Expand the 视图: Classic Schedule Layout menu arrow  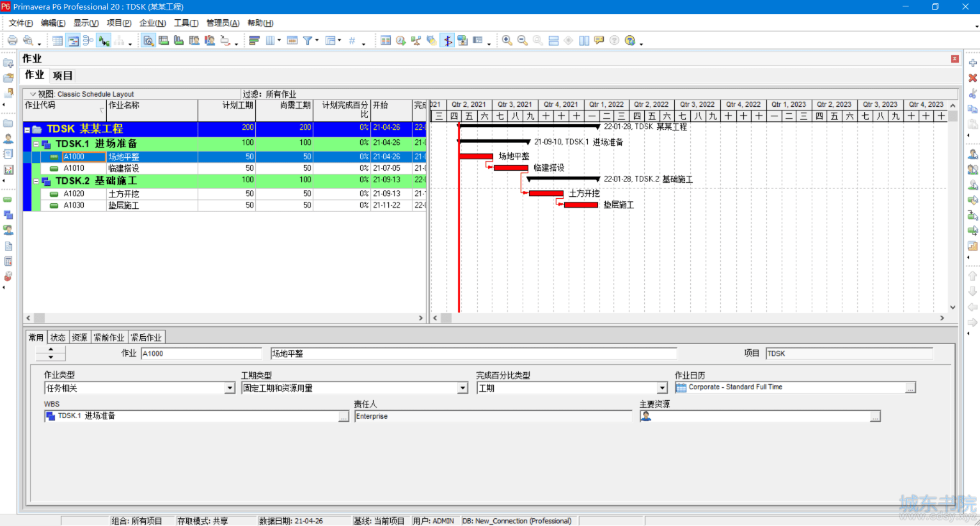(33, 94)
